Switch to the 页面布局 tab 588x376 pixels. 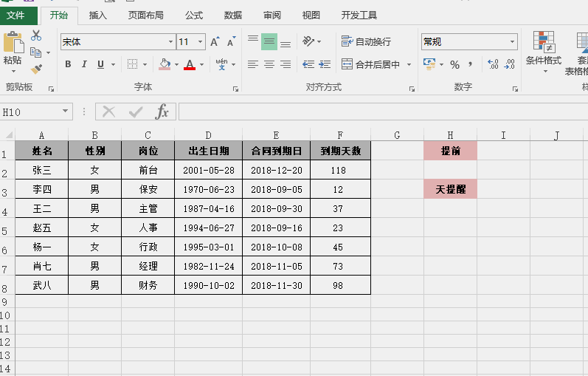(x=145, y=16)
